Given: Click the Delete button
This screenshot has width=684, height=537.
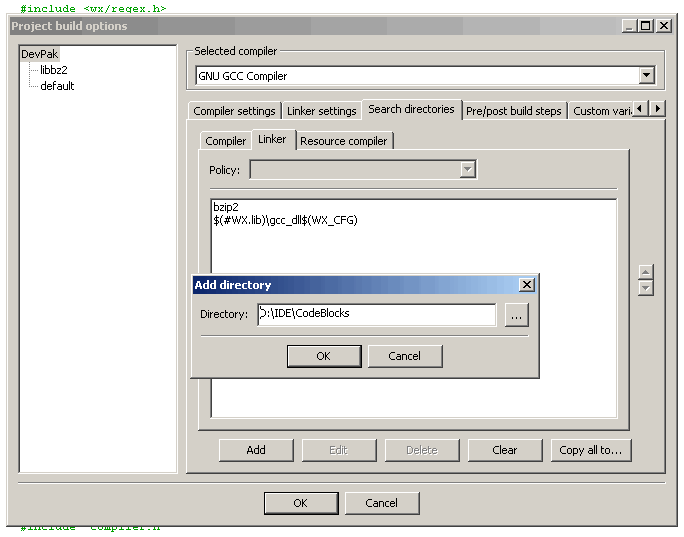Looking at the screenshot, I should pos(422,450).
